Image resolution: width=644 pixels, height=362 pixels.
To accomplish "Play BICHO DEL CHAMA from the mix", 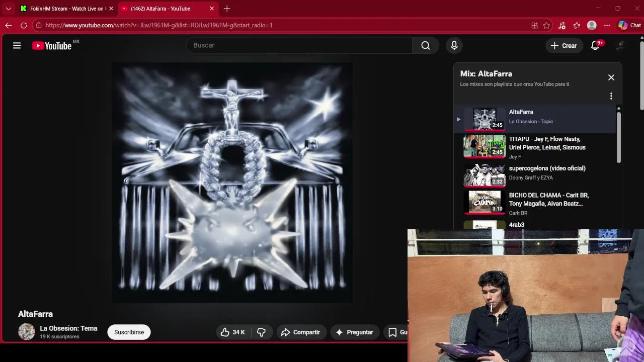I will pos(535,203).
